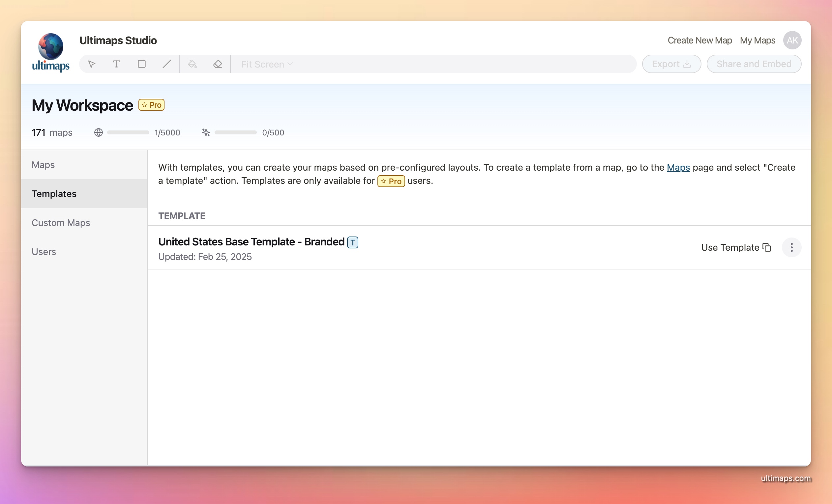This screenshot has height=504, width=832.
Task: Open Share and Embed
Action: (754, 64)
